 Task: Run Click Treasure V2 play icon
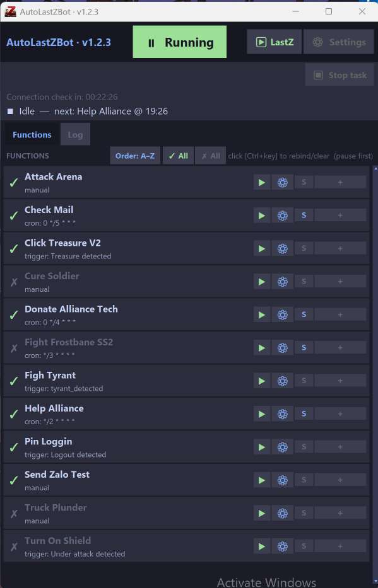(262, 249)
